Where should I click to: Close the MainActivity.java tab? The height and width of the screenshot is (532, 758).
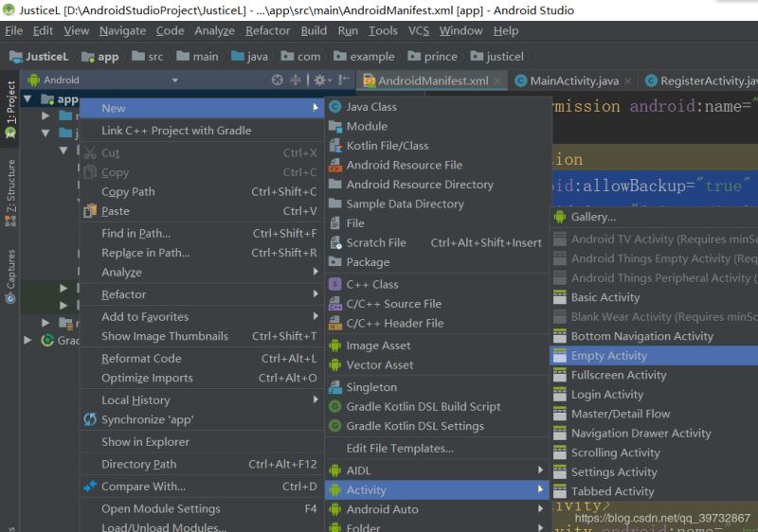click(629, 81)
